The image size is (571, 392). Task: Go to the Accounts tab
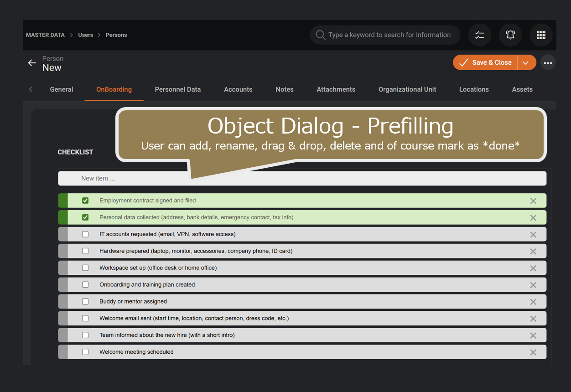pyautogui.click(x=238, y=89)
